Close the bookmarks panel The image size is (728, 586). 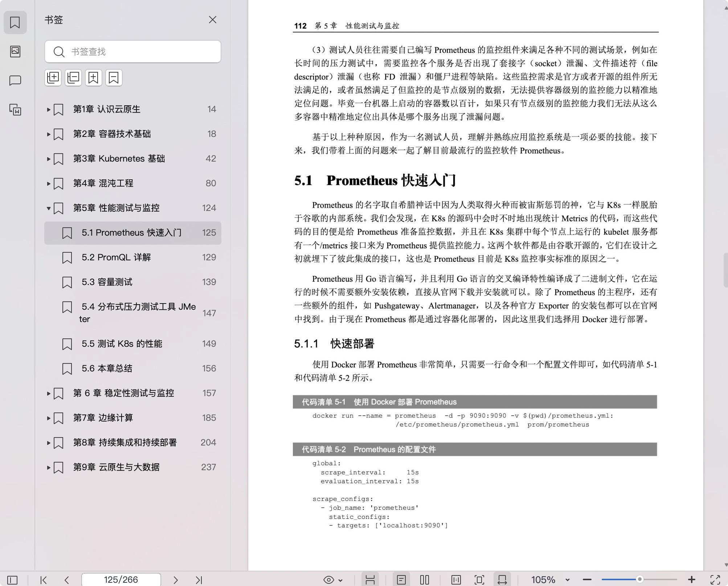coord(213,20)
